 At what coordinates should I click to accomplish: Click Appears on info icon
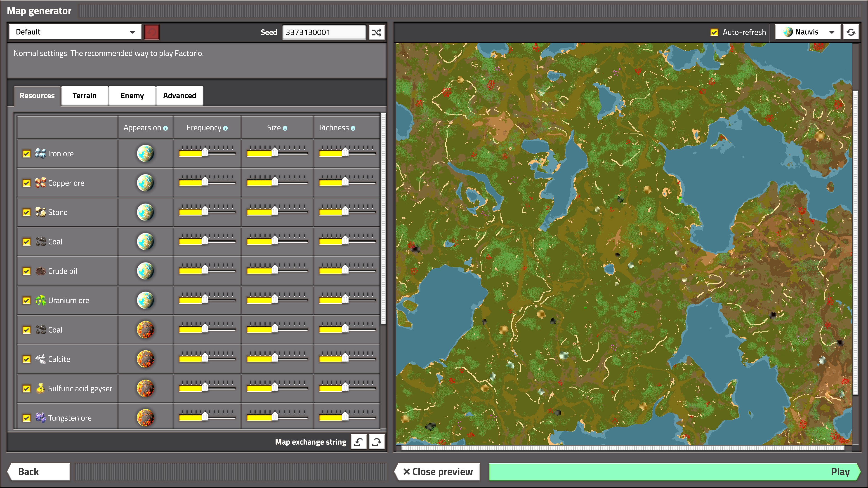tap(165, 128)
